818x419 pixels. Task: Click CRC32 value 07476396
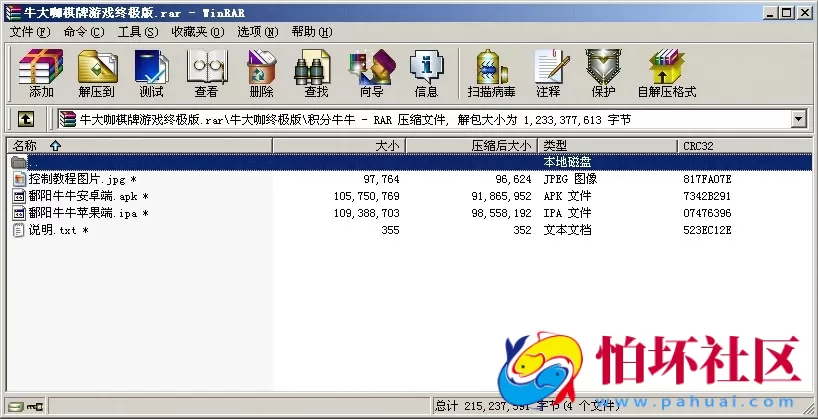pyautogui.click(x=707, y=213)
